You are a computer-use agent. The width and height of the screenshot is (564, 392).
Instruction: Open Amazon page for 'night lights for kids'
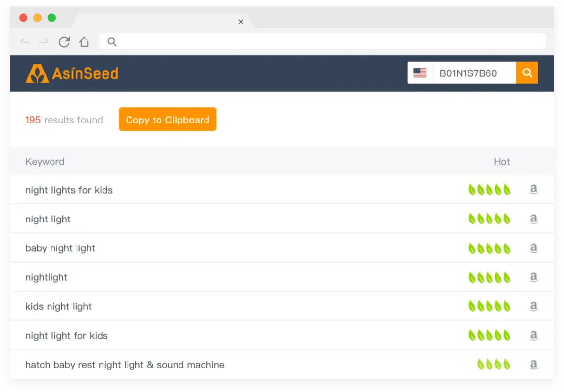(533, 190)
